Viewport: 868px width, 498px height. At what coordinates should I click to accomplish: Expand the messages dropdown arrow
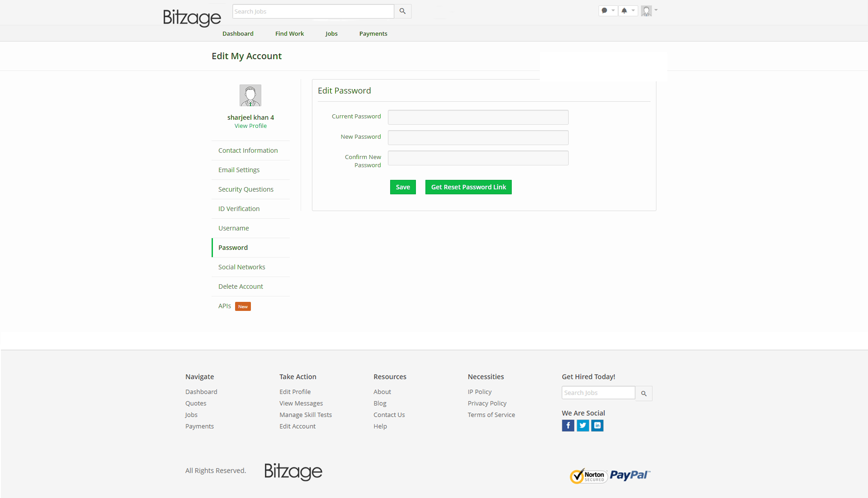[613, 10]
